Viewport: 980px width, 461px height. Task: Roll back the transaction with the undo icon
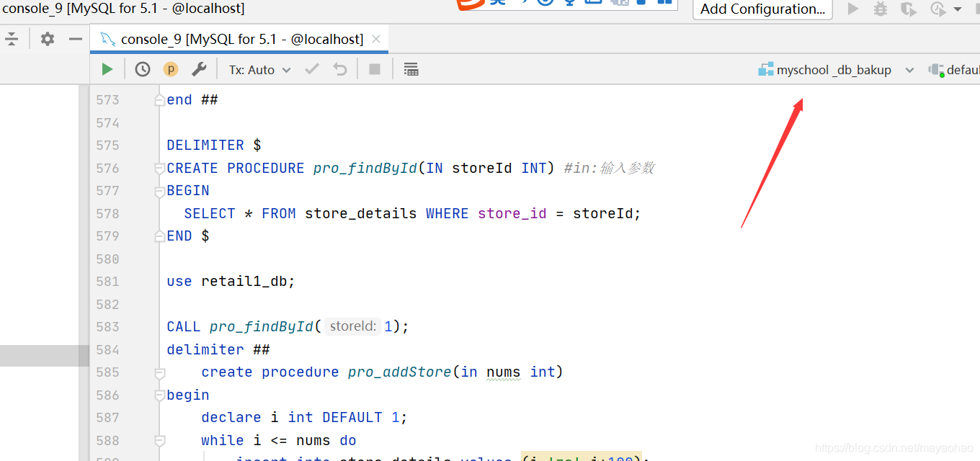pyautogui.click(x=339, y=68)
